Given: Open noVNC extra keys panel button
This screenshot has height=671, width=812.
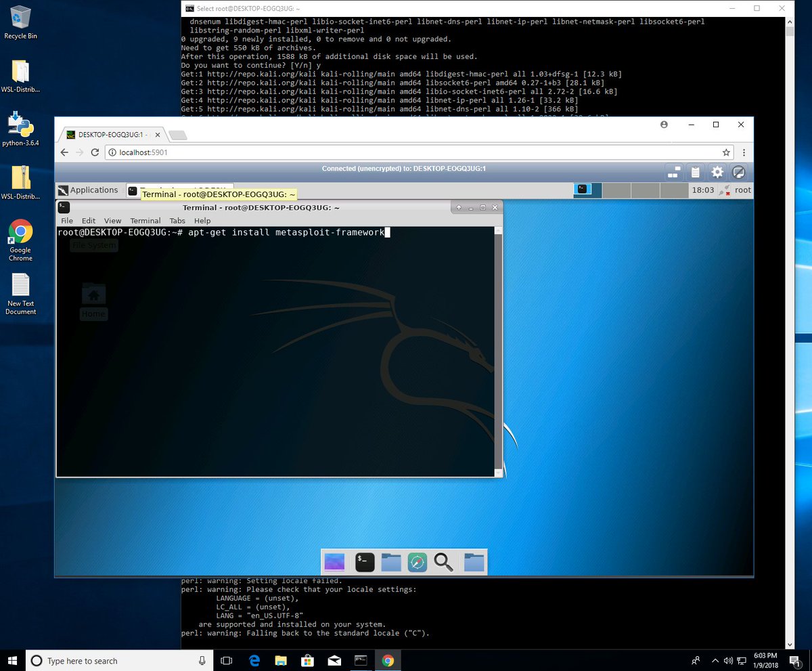Looking at the screenshot, I should pyautogui.click(x=673, y=172).
